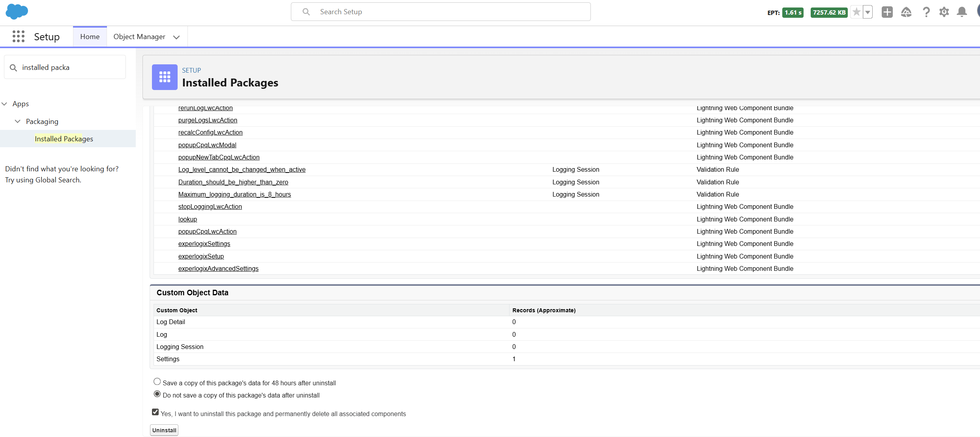Click the Search Setup magnifier icon
Viewport: 980px width, 437px height.
[306, 12]
